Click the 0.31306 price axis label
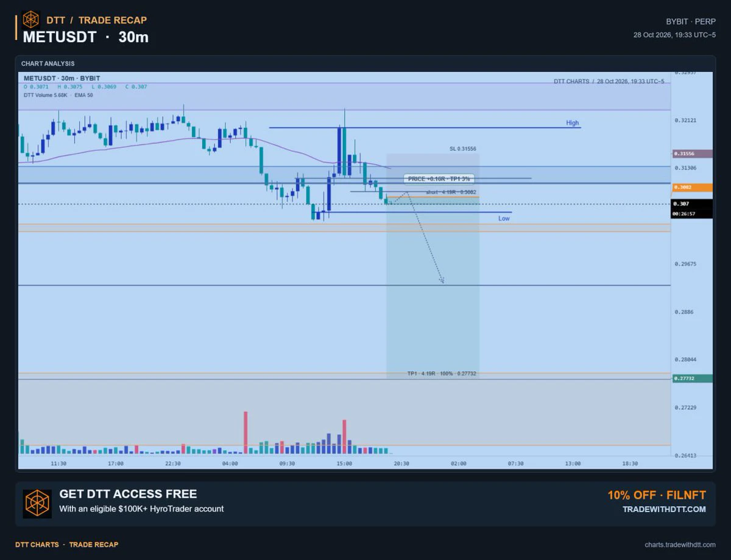The image size is (731, 560). click(x=685, y=168)
